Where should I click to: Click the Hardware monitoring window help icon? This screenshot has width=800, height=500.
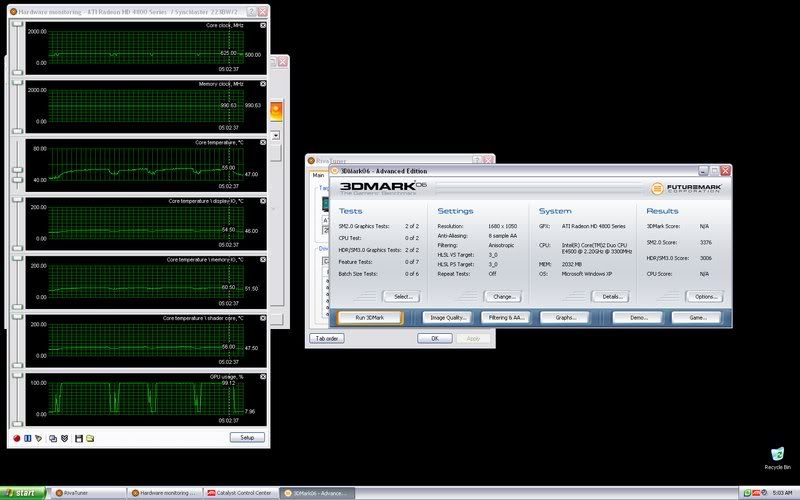pos(252,11)
